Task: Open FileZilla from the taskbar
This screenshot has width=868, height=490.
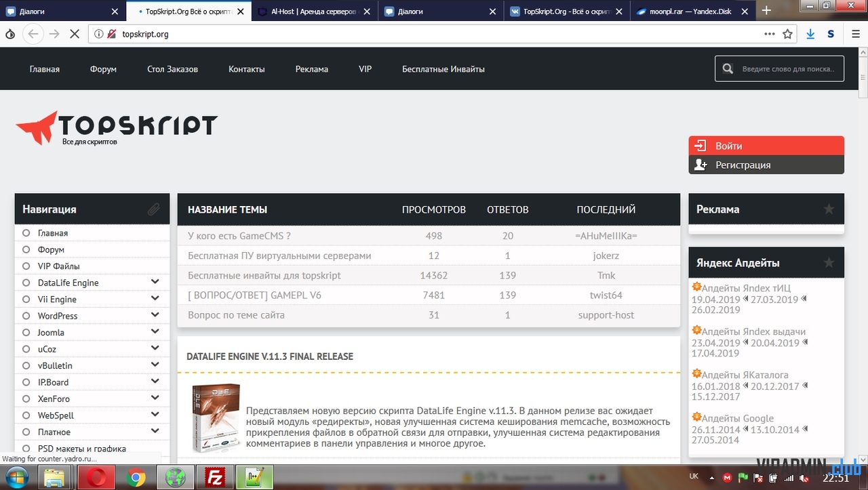Action: coord(214,477)
